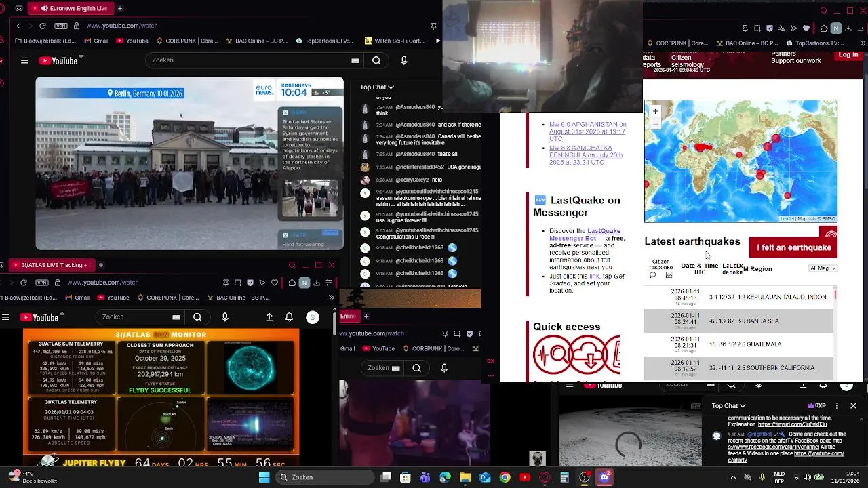Click the heart bookmark icon in 3I/ATLAS window
The width and height of the screenshot is (868, 488).
click(275, 283)
